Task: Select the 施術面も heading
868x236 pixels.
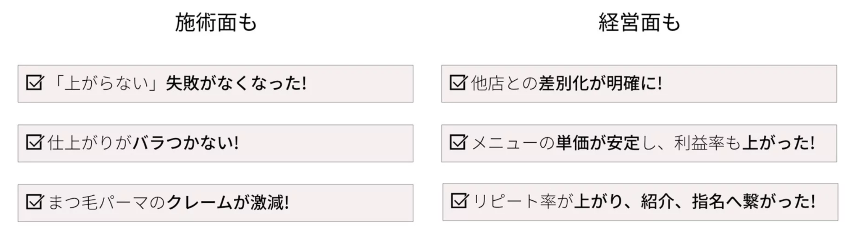Action: pos(216,22)
